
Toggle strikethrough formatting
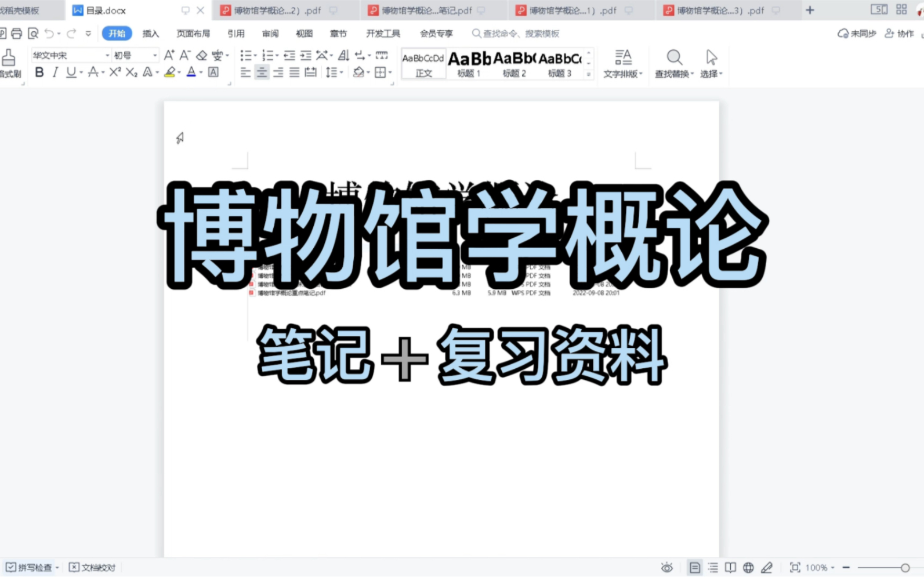click(93, 72)
